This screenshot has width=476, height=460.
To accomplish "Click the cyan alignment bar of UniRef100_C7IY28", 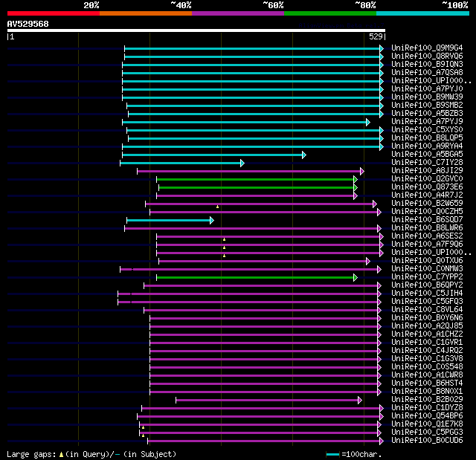I will point(182,163).
